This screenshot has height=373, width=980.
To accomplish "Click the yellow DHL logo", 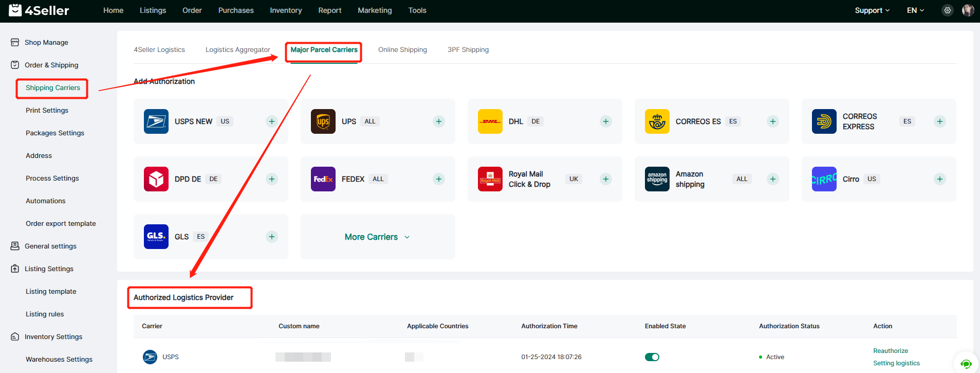I will pos(490,121).
